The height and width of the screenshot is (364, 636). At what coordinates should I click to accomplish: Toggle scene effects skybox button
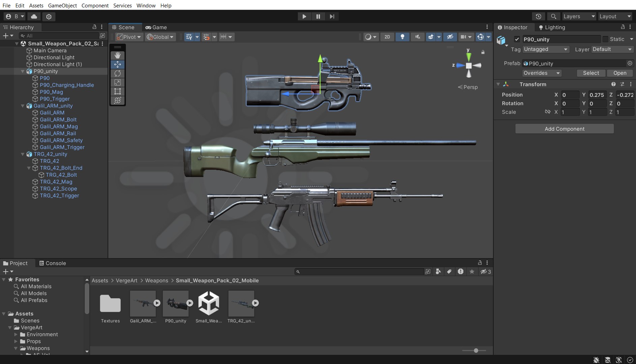click(431, 37)
